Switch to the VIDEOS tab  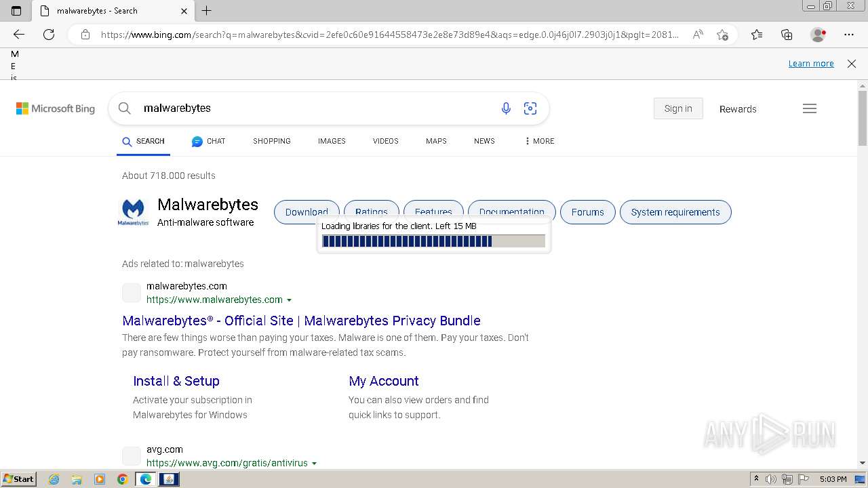[x=386, y=141]
